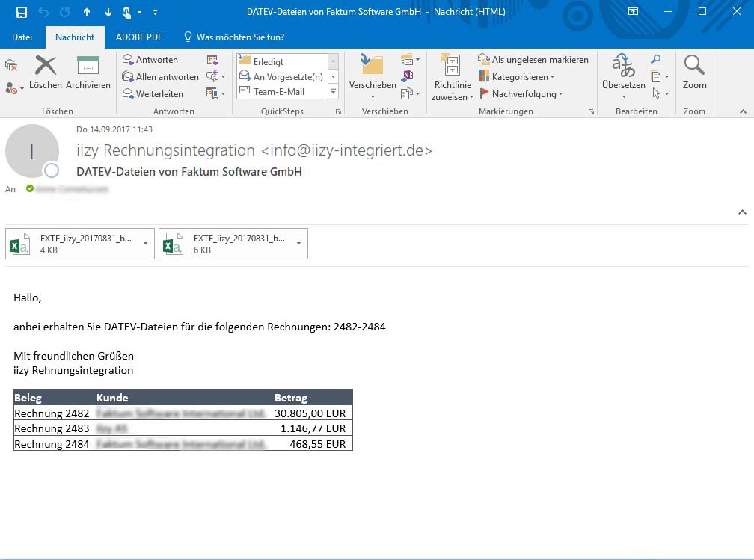Open the instant message reply dropdown
The height and width of the screenshot is (560, 754).
[x=215, y=76]
